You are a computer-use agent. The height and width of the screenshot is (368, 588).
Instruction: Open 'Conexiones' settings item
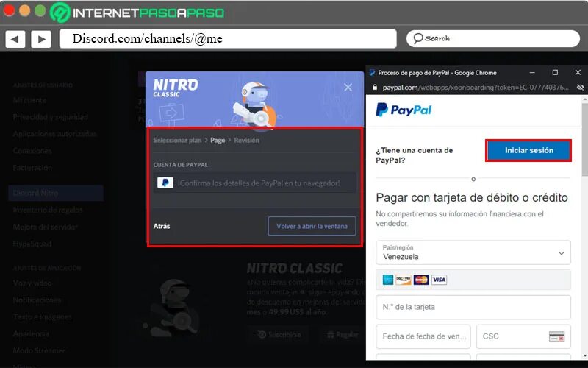click(32, 151)
